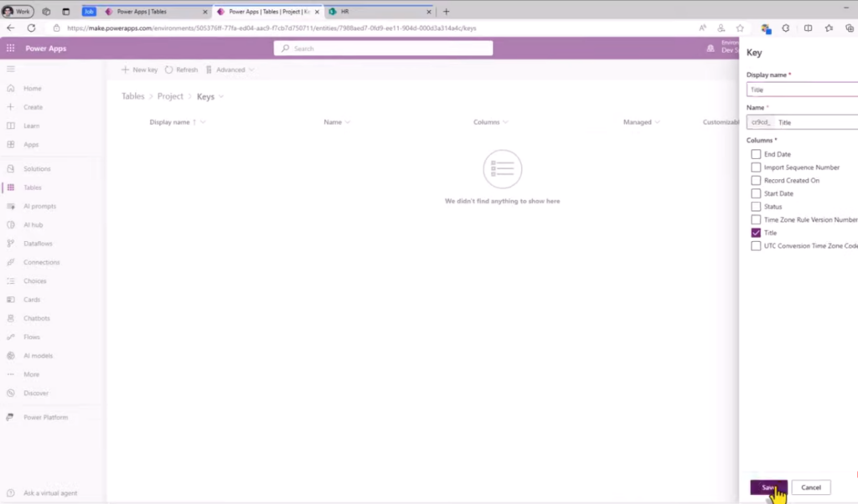Image resolution: width=858 pixels, height=504 pixels.
Task: Select the Power Apps Project Keys tab
Action: tap(267, 12)
